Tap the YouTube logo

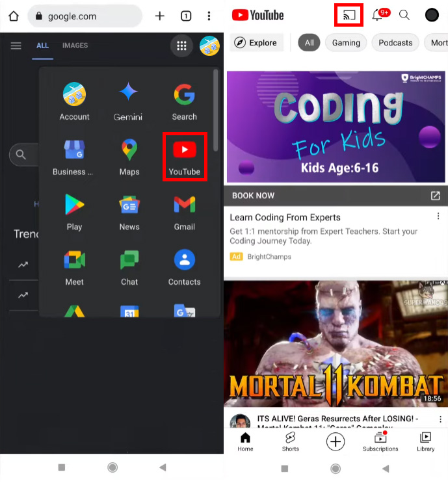pos(257,15)
